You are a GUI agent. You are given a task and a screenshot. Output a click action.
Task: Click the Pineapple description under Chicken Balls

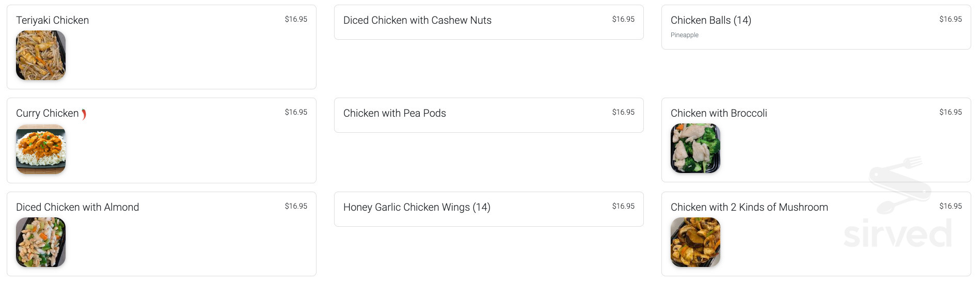coord(684,35)
